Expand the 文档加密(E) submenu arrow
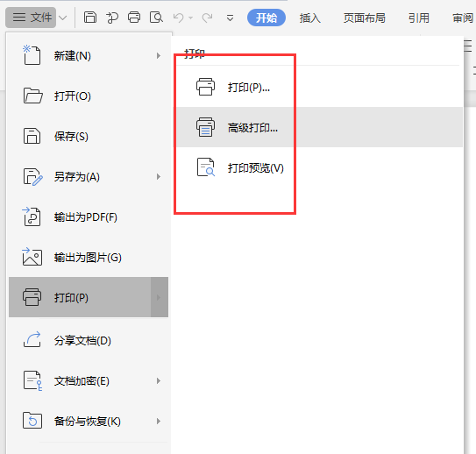This screenshot has width=476, height=454. click(x=158, y=381)
